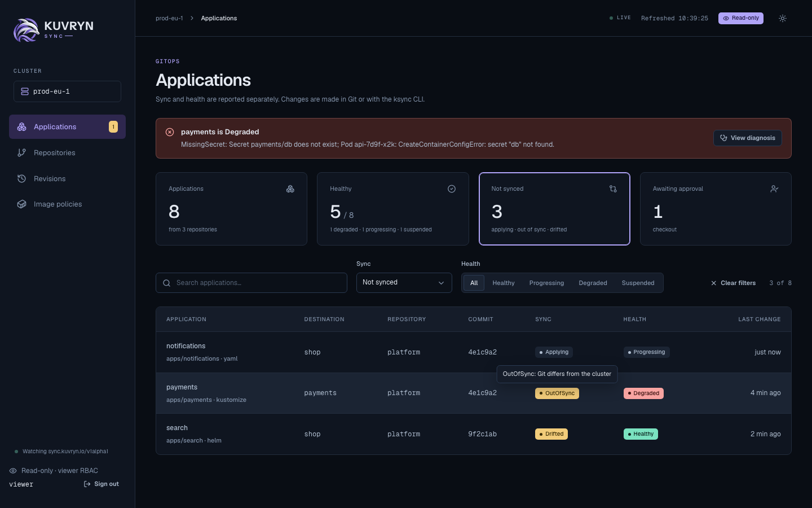
Task: Click the Healthy badge on search
Action: (x=641, y=434)
